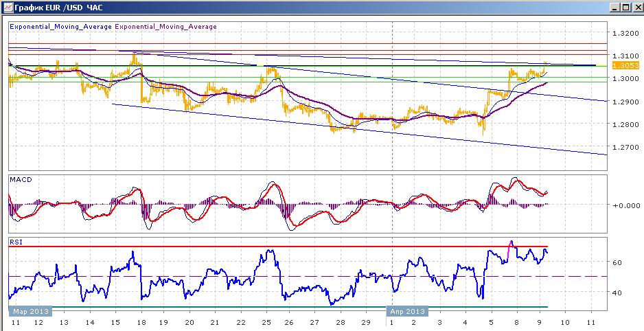Click the RSI panel label
This screenshot has height=331, width=644.
[16, 242]
